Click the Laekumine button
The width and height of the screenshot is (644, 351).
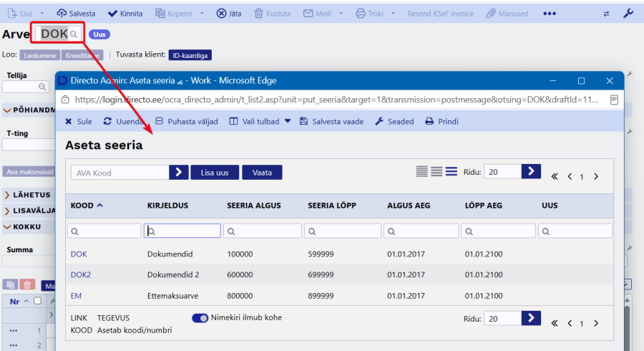coord(40,55)
